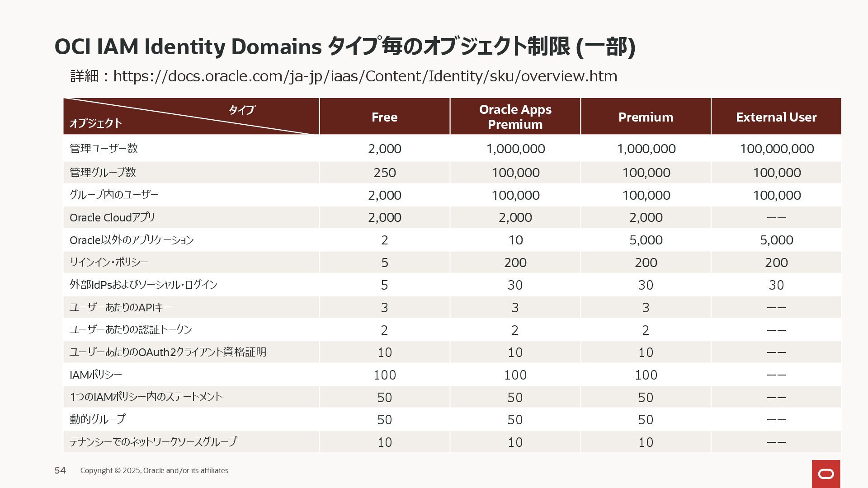This screenshot has height=488, width=868.
Task: Click the Oracle以外のアプリケーション row label
Action: 132,240
